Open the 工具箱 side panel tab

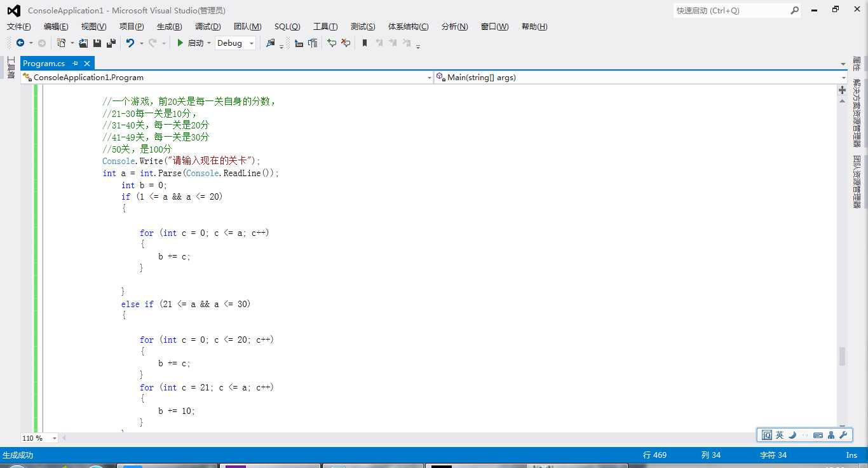click(x=10, y=68)
